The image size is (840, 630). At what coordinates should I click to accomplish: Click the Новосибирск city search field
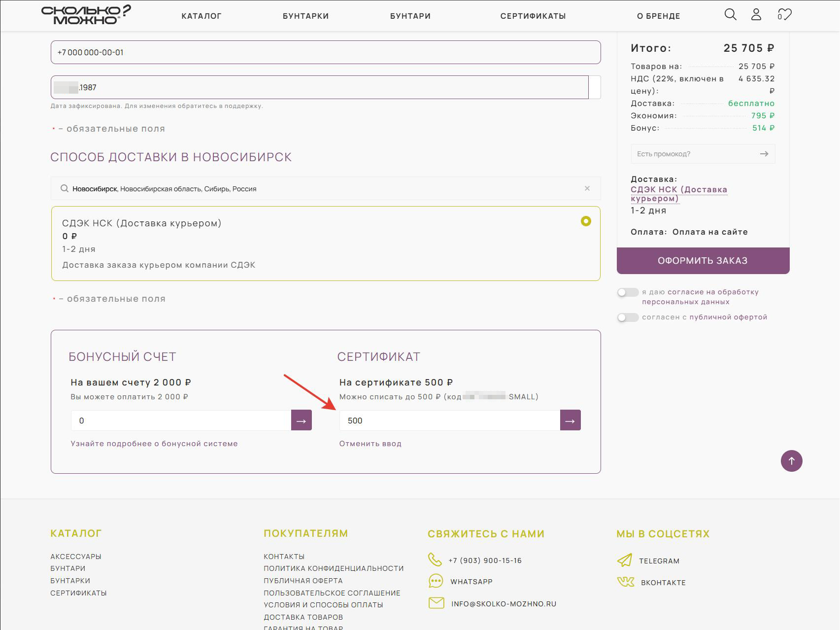point(326,188)
